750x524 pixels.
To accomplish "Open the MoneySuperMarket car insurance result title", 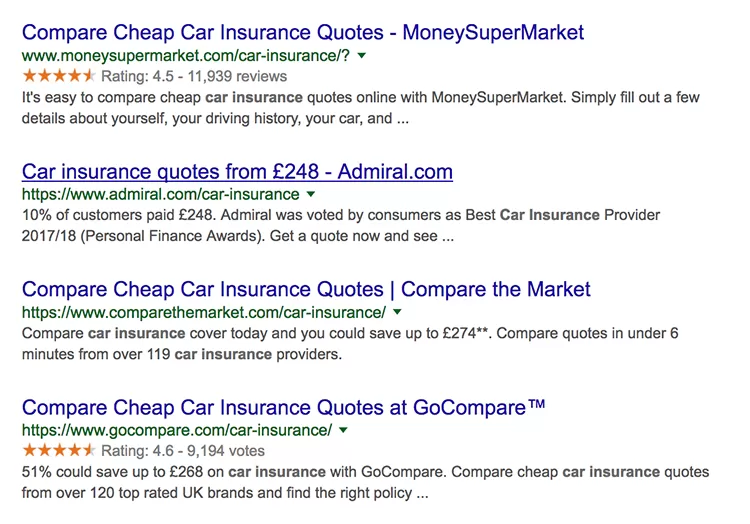I will point(302,32).
